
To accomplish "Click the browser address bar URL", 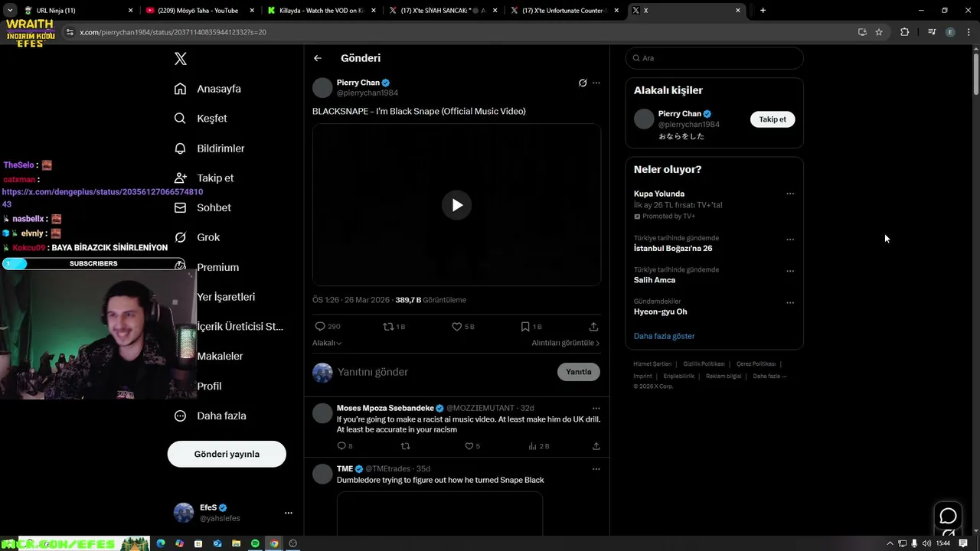I will (173, 32).
